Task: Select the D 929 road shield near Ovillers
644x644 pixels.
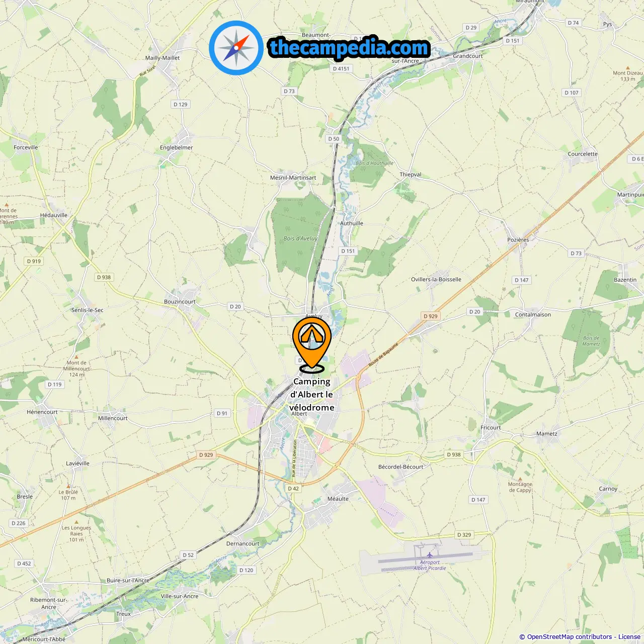Action: point(431,316)
